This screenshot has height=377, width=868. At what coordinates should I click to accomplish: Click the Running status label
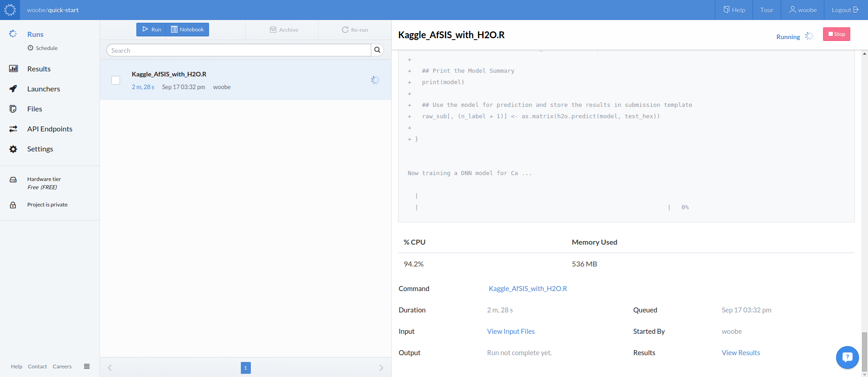pyautogui.click(x=788, y=37)
